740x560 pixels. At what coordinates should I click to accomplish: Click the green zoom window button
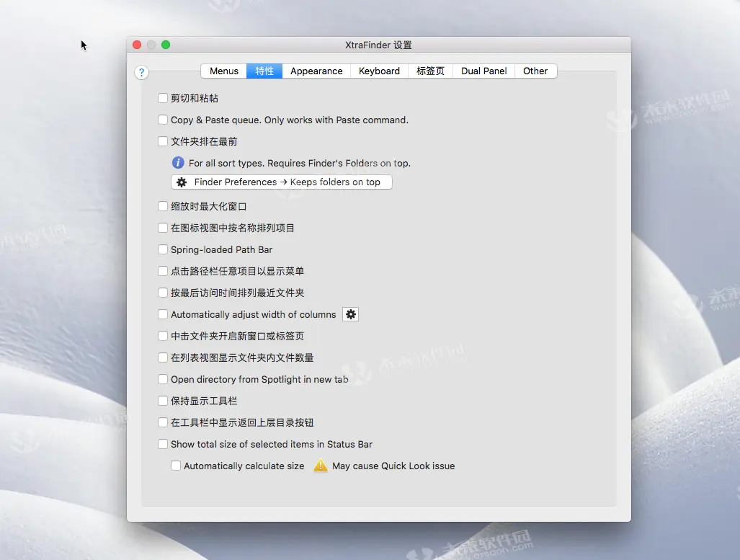(166, 45)
